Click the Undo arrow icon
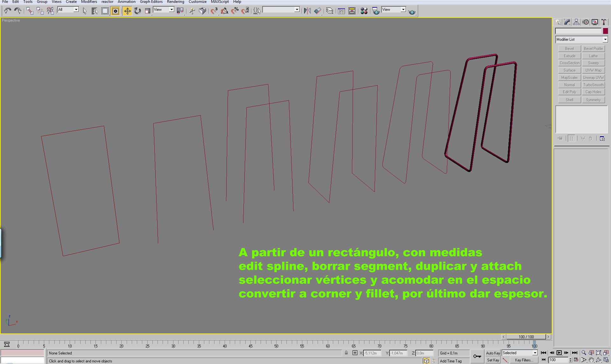This screenshot has height=364, width=611. pyautogui.click(x=8, y=11)
